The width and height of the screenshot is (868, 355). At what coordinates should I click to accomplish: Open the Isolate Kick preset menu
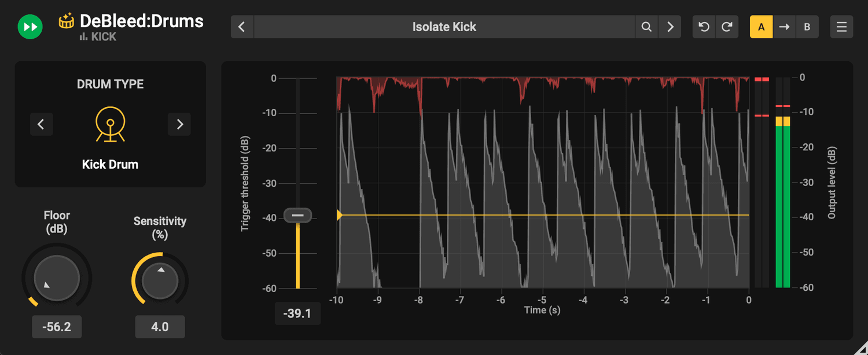444,27
